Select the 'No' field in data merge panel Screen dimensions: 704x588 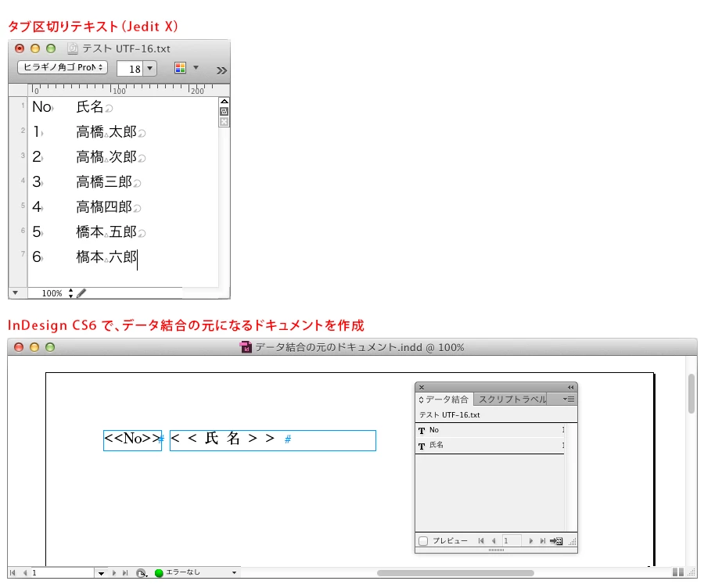pos(490,430)
